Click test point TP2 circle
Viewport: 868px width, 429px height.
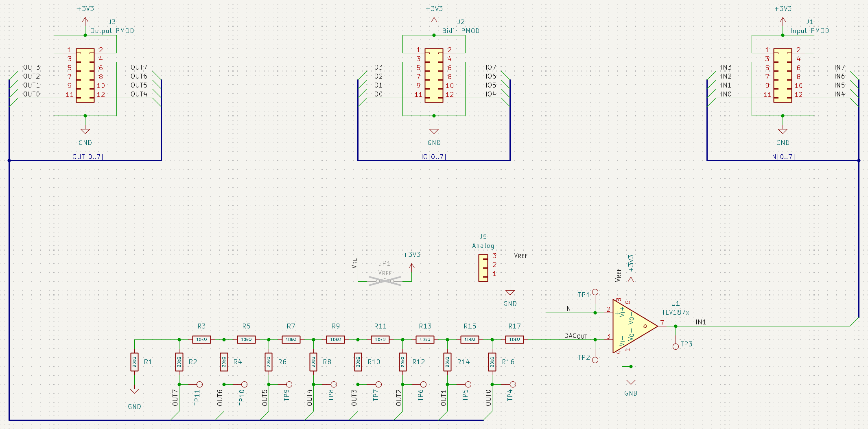click(595, 360)
